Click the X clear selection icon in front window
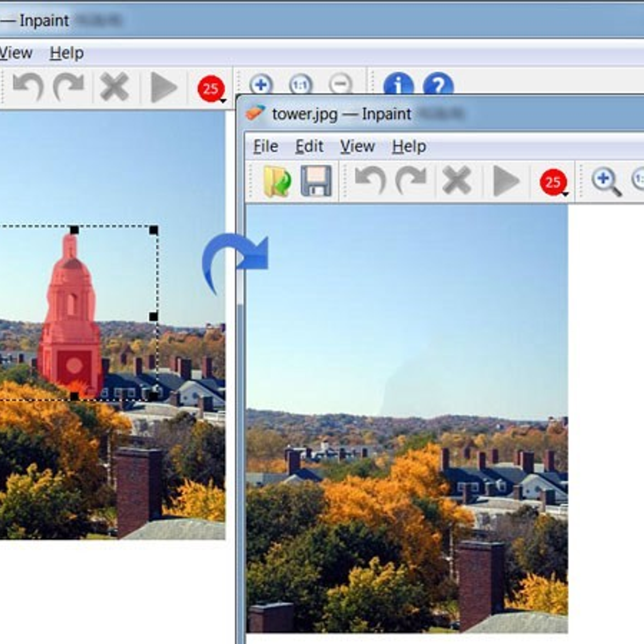644x644 pixels. (x=456, y=180)
